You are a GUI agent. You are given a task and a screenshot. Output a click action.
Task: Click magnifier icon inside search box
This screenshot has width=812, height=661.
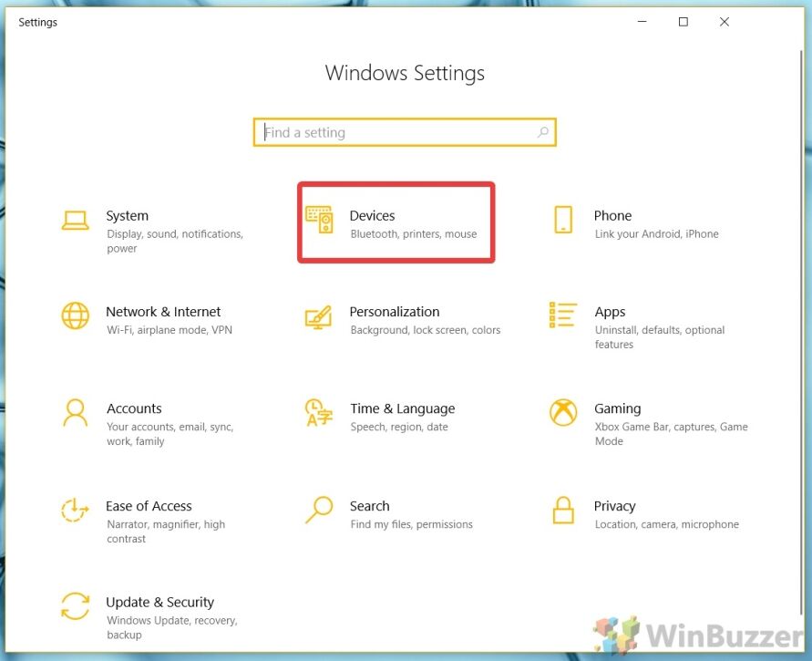tap(542, 132)
